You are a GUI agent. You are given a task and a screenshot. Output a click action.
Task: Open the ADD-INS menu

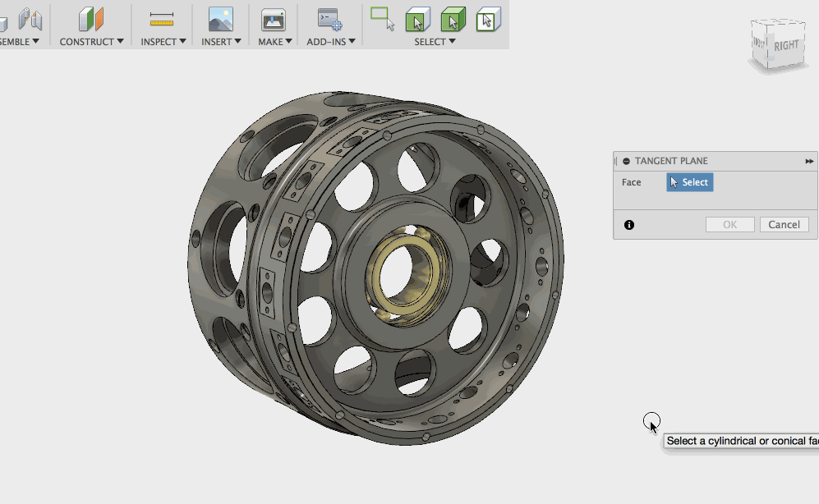point(330,41)
